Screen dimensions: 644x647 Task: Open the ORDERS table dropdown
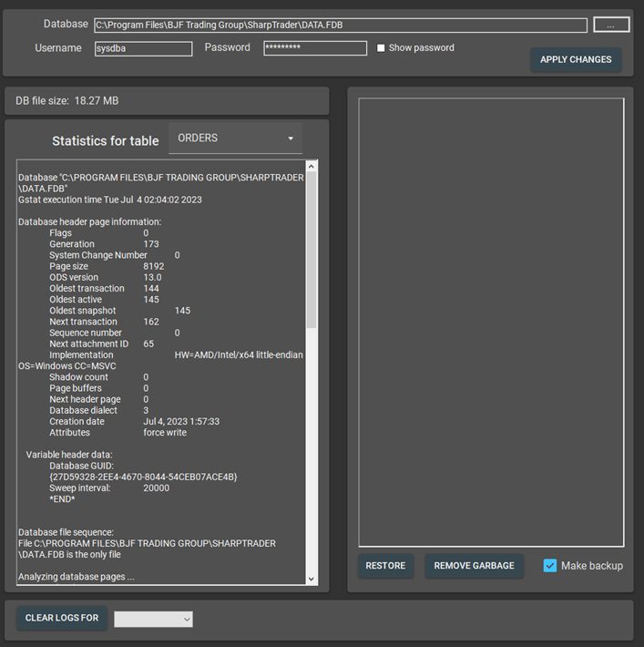[x=236, y=139]
